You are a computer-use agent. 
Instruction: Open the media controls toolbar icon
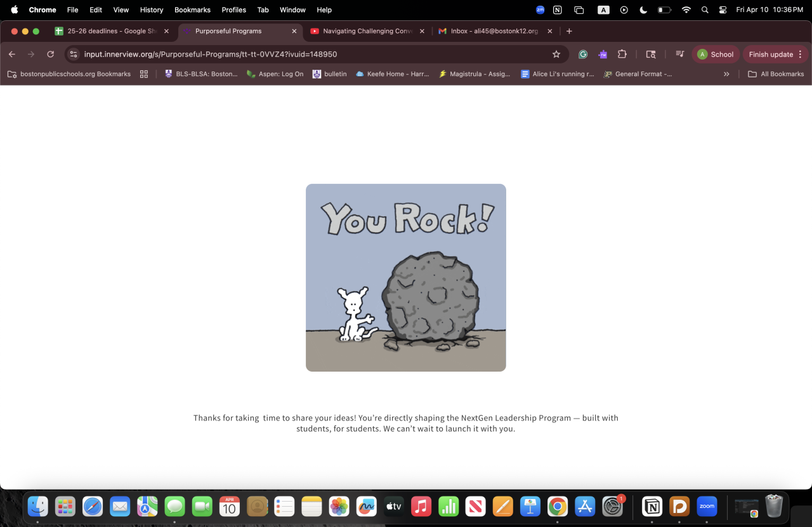point(679,55)
